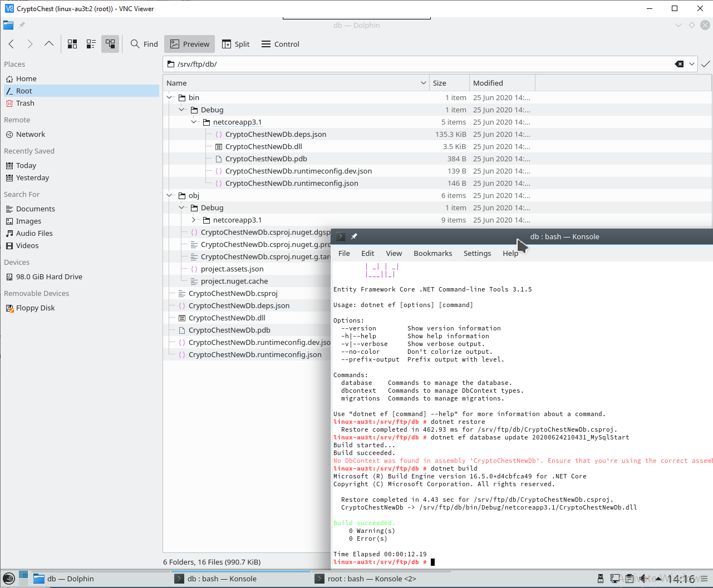This screenshot has height=588, width=713.
Task: Select project.nuget.cache file
Action: tap(234, 281)
